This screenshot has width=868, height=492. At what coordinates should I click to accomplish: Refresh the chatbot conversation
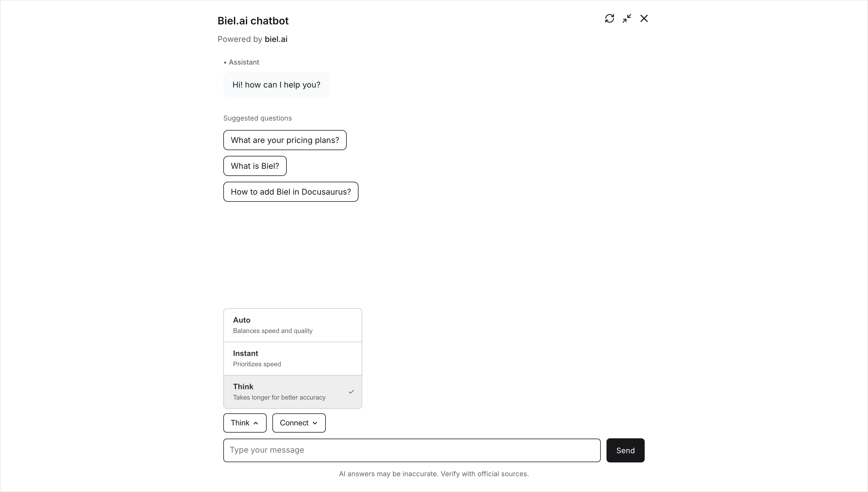[x=609, y=18]
